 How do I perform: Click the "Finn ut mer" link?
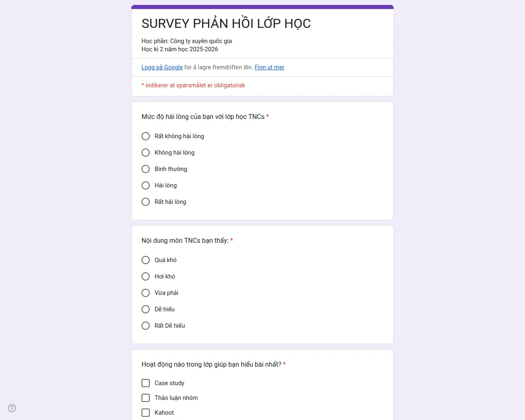[269, 67]
